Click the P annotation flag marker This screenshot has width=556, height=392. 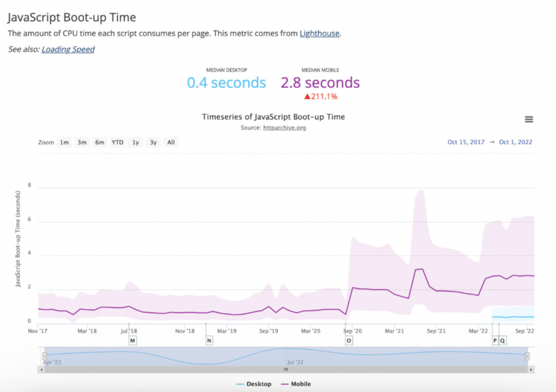point(495,341)
